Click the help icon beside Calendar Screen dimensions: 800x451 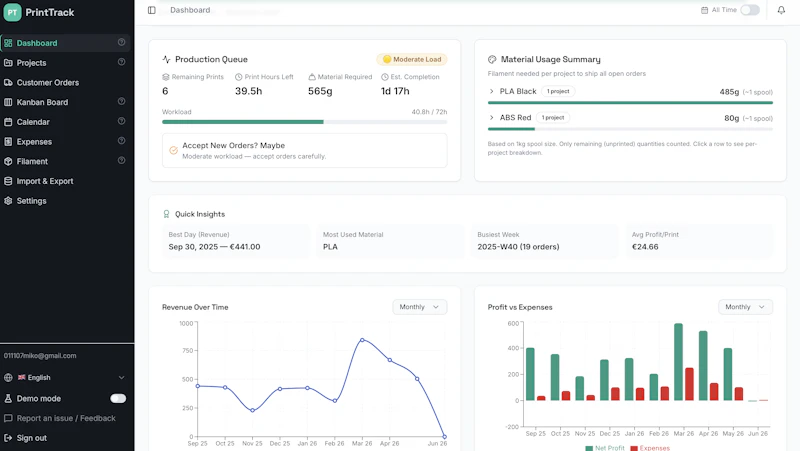[121, 121]
